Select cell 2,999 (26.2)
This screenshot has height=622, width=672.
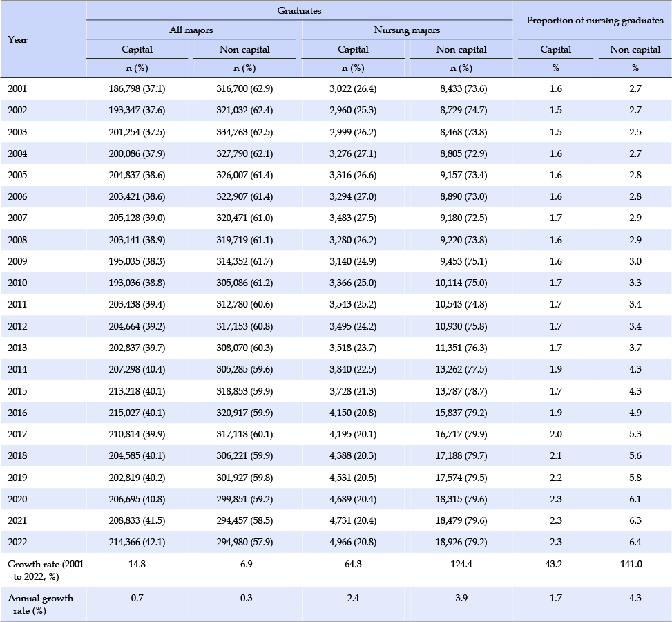coord(353,132)
